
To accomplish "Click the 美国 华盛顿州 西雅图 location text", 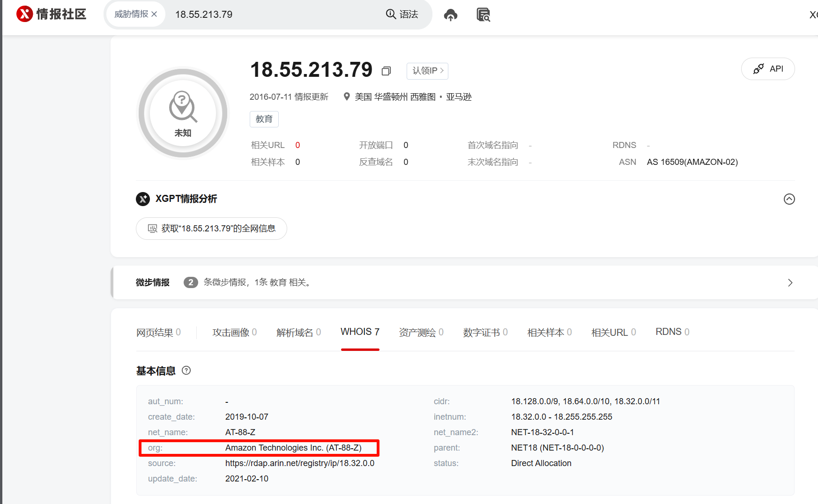I will pos(395,97).
